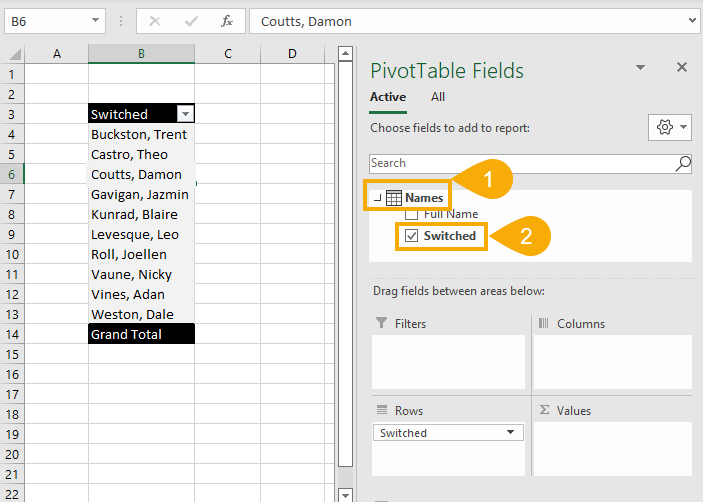This screenshot has width=703, height=502.
Task: Select row 14 header
Action: coord(12,334)
